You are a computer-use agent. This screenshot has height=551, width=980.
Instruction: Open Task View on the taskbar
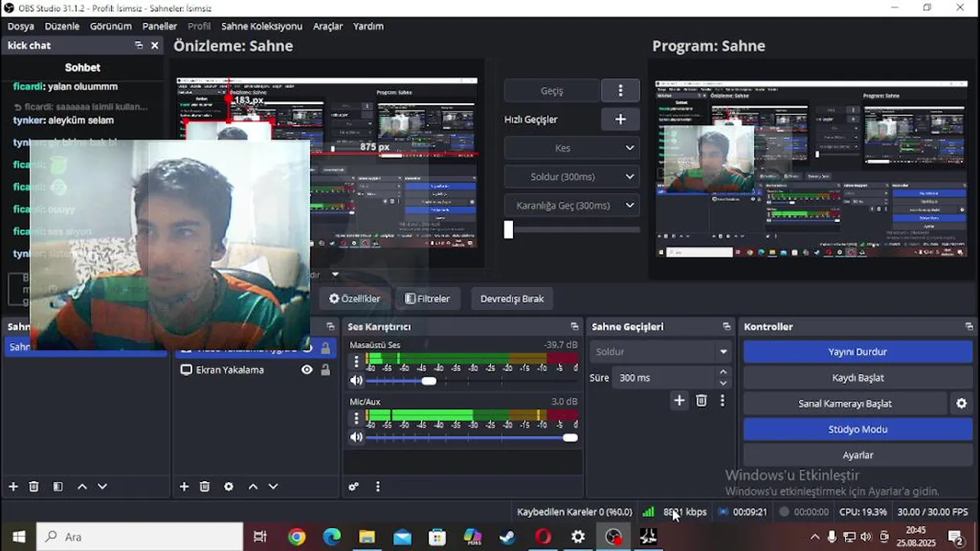(x=260, y=537)
